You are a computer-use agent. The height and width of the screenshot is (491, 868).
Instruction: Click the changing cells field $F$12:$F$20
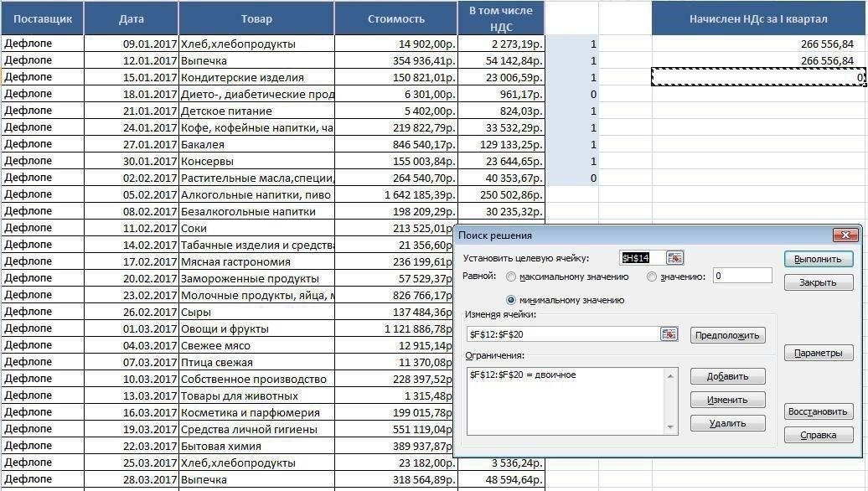[562, 334]
